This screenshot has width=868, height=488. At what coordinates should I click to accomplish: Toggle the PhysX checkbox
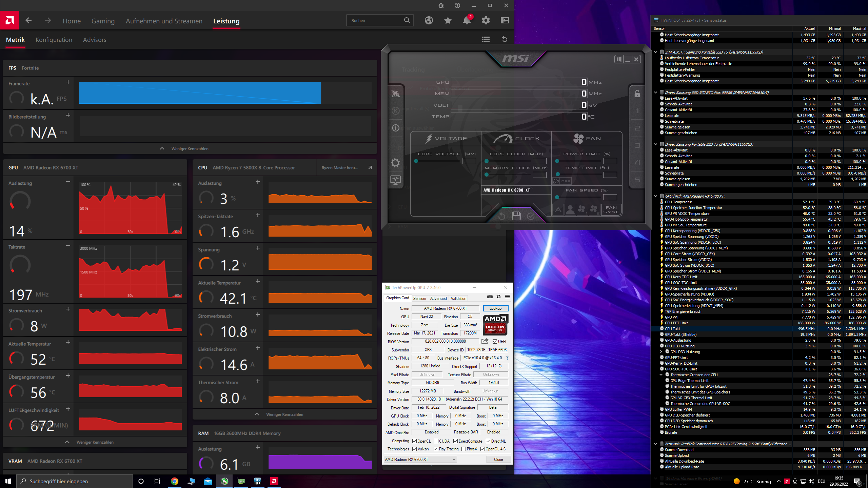[463, 449]
